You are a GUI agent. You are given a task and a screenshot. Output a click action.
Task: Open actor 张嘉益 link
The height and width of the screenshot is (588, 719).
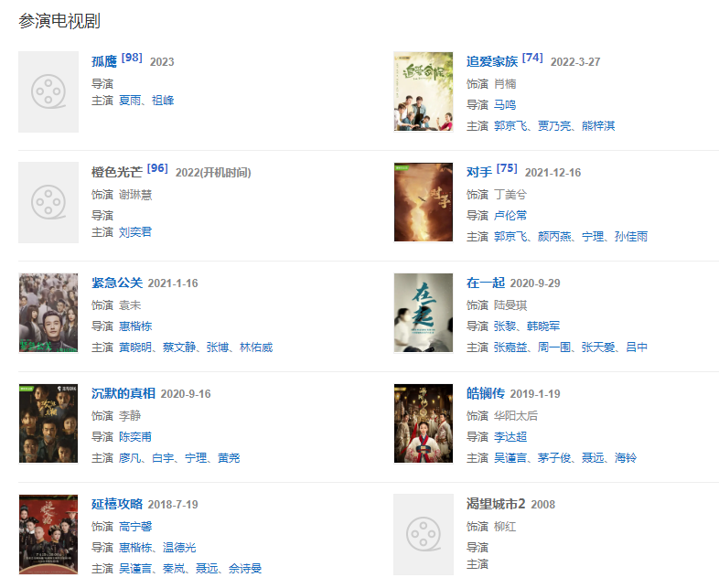(510, 347)
